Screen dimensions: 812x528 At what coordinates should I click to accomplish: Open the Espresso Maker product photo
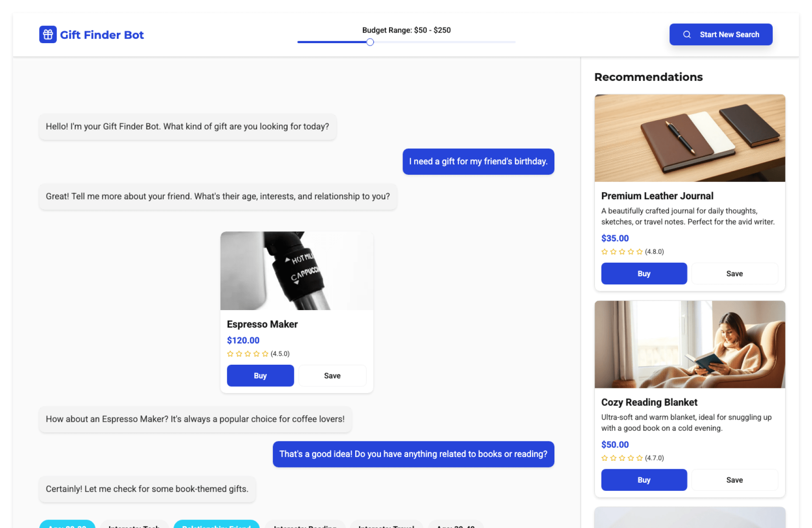tap(296, 271)
